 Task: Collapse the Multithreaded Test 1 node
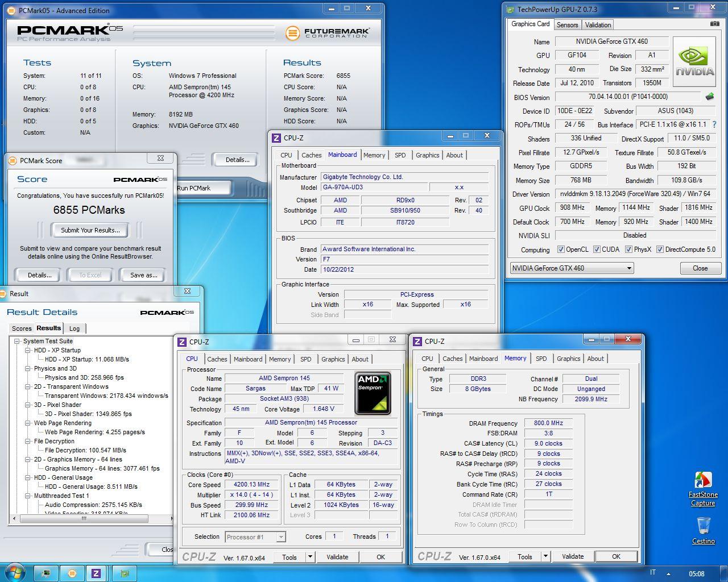point(27,496)
